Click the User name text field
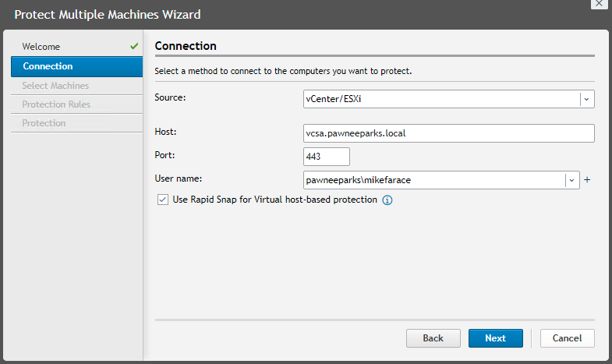This screenshot has height=364, width=612. (x=434, y=180)
